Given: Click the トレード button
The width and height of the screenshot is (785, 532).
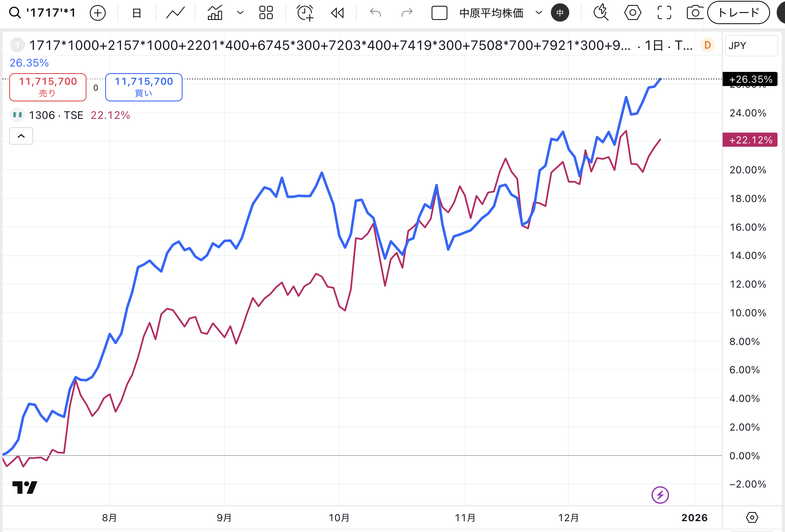Looking at the screenshot, I should 738,13.
